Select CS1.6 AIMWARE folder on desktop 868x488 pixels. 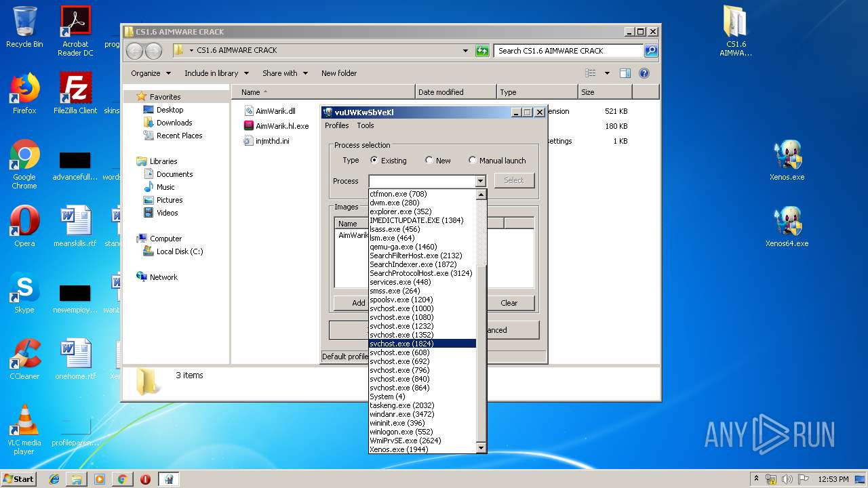point(735,31)
